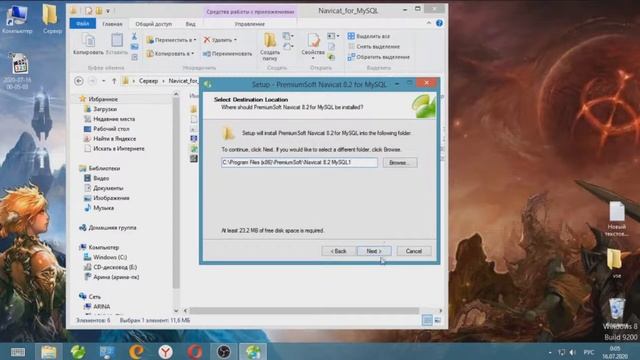Open File Explorer from the taskbar
Viewport: 640px width, 360px height.
click(x=49, y=351)
